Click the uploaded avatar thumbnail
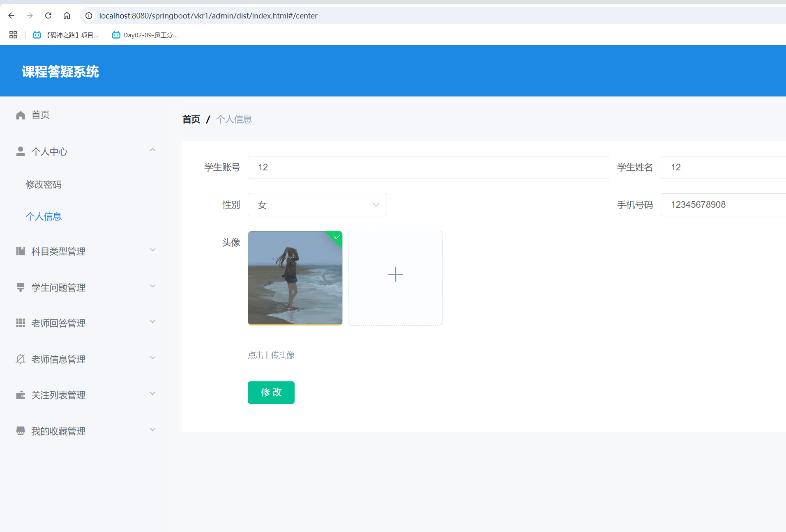 click(295, 278)
